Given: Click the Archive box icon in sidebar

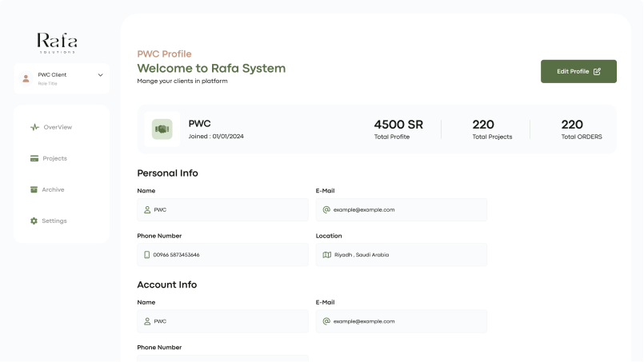Looking at the screenshot, I should [x=34, y=189].
